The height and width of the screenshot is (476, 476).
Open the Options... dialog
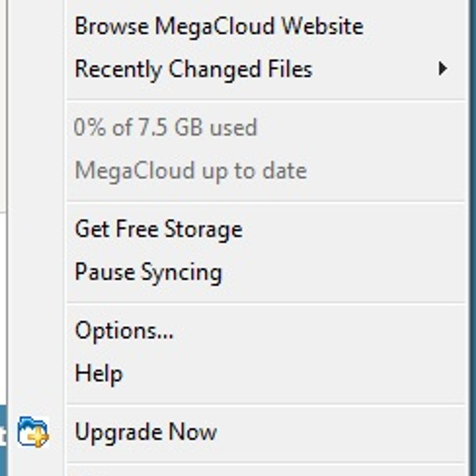[x=124, y=330]
